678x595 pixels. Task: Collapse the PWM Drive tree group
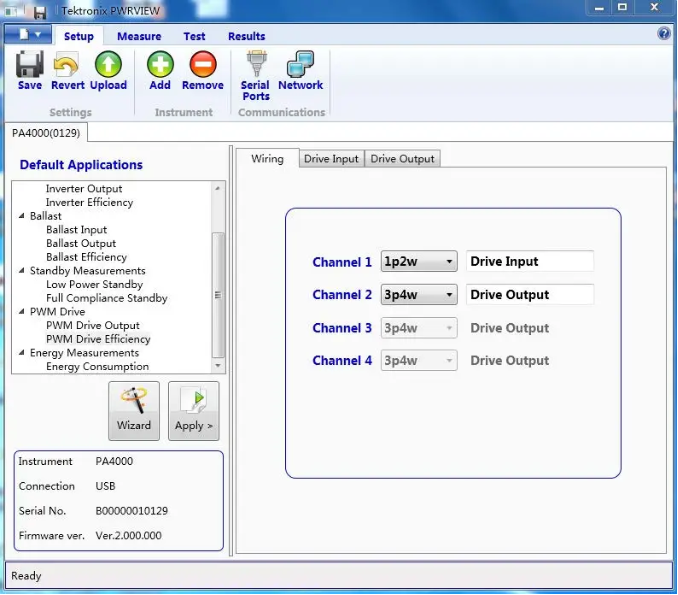coord(22,312)
